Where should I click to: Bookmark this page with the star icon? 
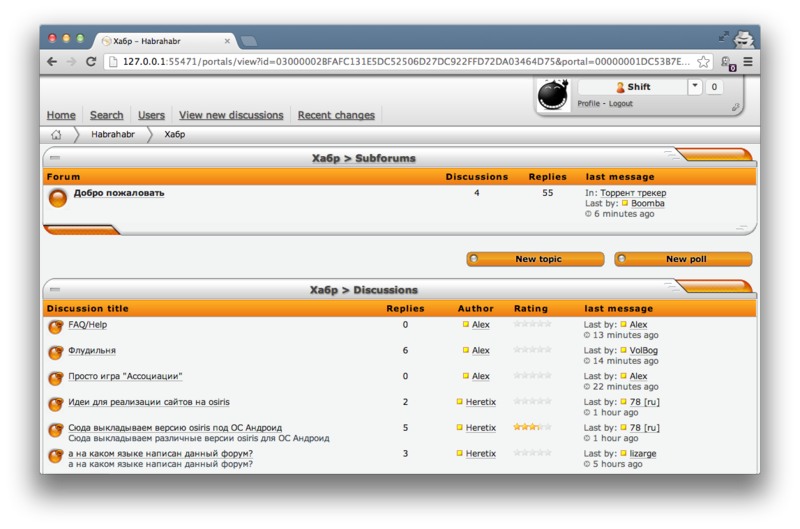(x=704, y=62)
